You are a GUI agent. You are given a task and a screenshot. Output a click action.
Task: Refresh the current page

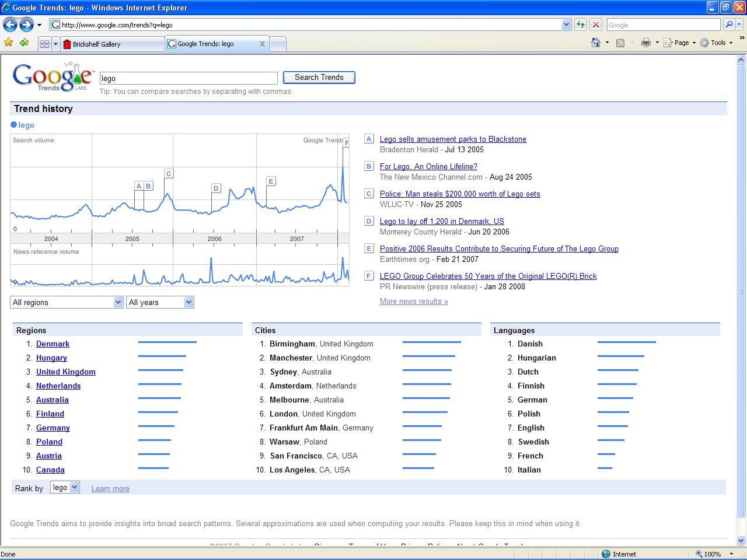[x=581, y=24]
